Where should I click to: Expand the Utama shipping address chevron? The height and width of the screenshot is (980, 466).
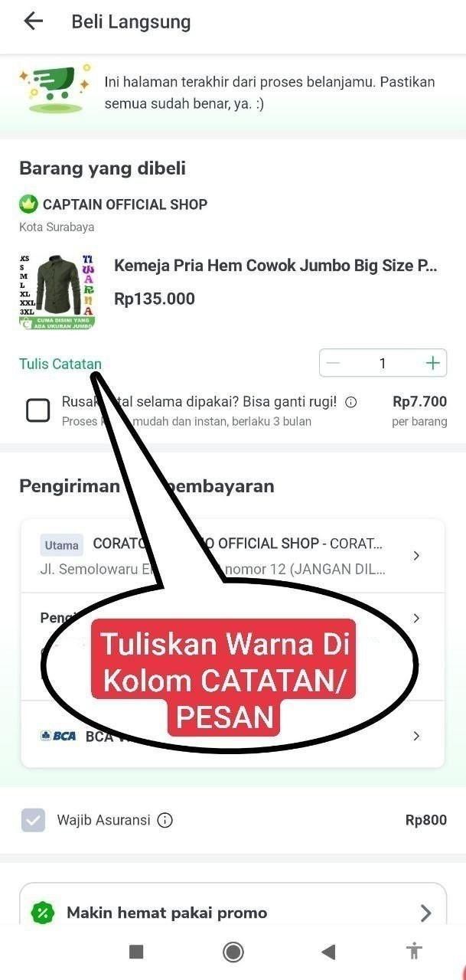[x=416, y=556]
